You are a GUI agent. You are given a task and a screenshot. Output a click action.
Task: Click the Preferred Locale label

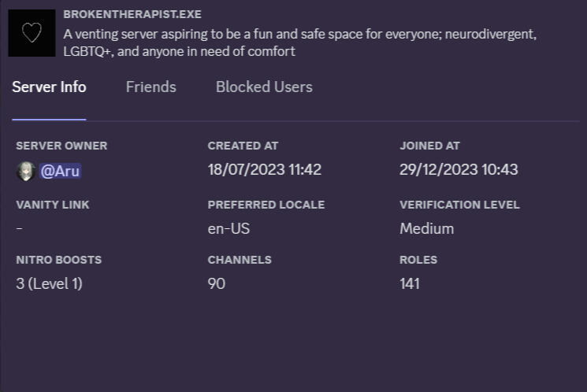coord(266,205)
